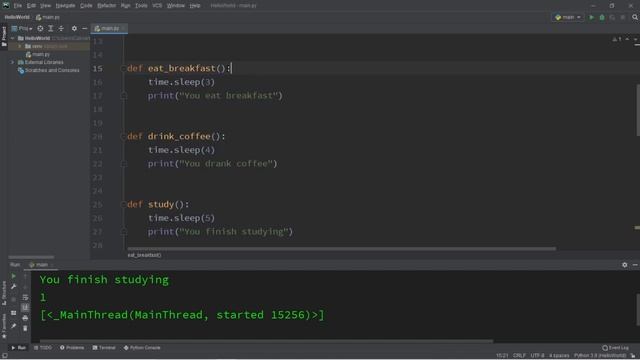Expand the venv folder
The height and width of the screenshot is (360, 640).
(x=20, y=46)
